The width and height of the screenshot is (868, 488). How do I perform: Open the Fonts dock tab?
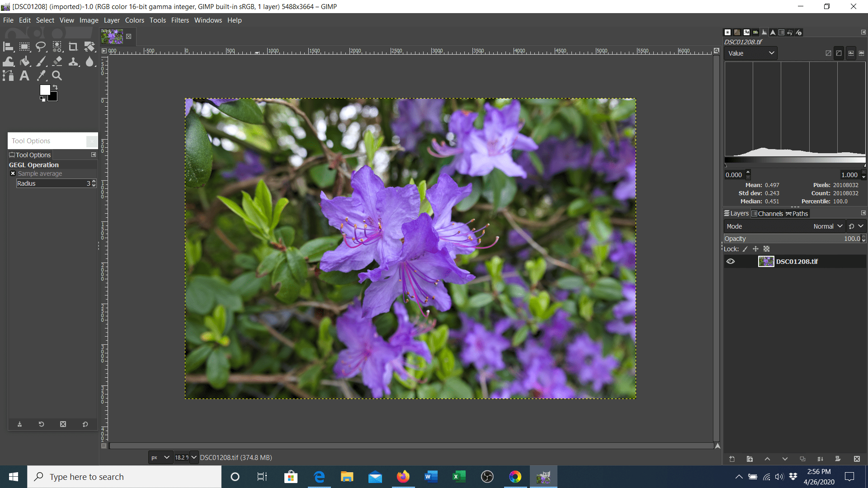coord(746,33)
